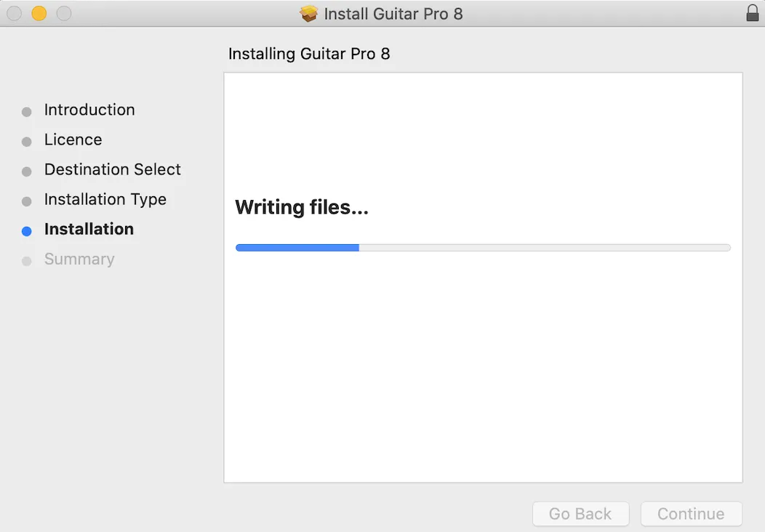
Task: Click the Destination Select step bullet
Action: coord(27,172)
